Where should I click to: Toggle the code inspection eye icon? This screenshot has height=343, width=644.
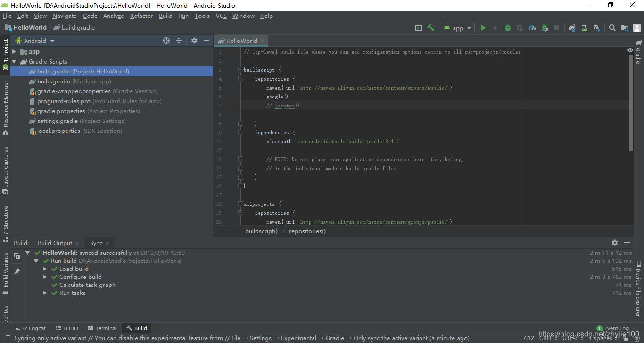click(x=630, y=50)
